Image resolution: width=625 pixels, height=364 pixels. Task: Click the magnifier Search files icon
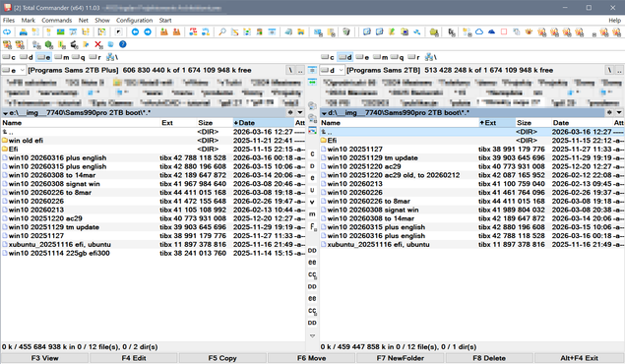pos(222,31)
